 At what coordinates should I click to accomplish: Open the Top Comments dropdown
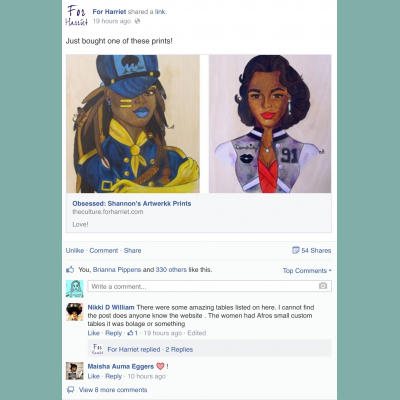pyautogui.click(x=307, y=270)
